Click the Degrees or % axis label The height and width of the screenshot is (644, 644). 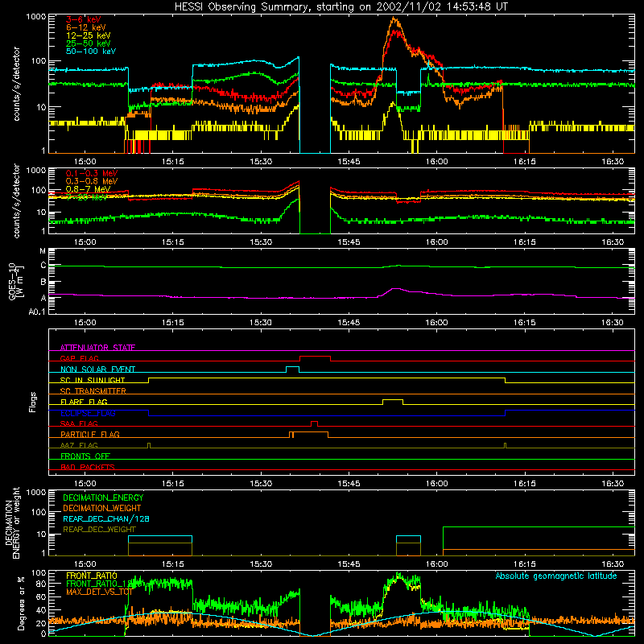(x=21, y=603)
